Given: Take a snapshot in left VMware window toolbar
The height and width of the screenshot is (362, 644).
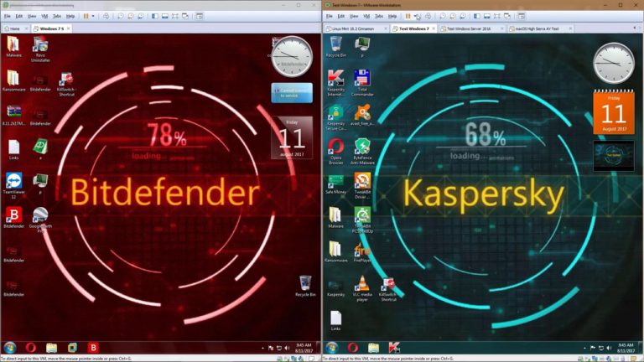Looking at the screenshot, I should tap(121, 16).
